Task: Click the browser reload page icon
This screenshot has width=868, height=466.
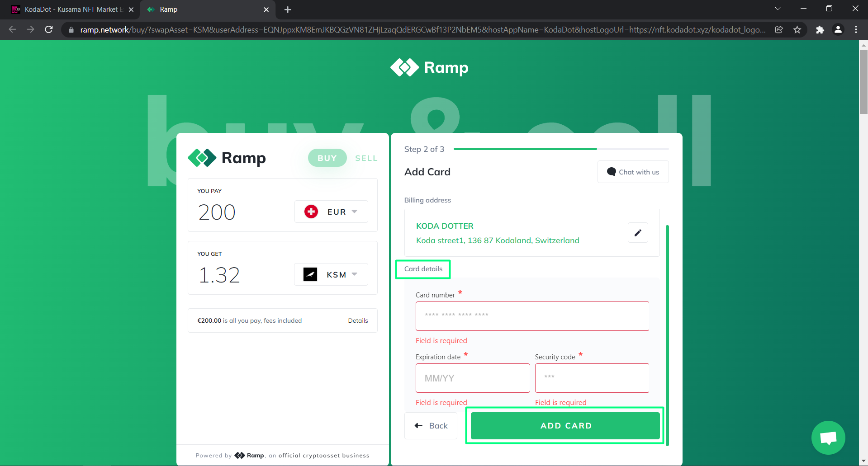Action: point(49,30)
